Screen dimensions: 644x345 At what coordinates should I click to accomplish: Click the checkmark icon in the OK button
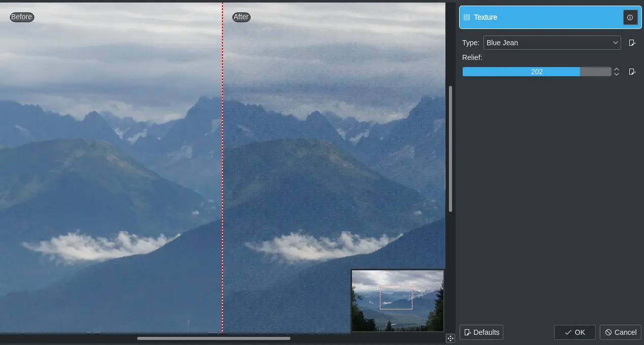pos(567,332)
